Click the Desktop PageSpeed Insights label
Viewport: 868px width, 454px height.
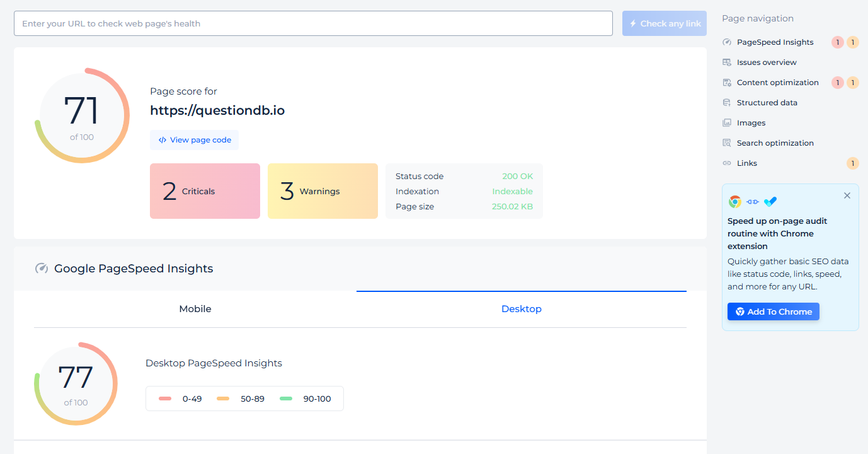tap(214, 363)
